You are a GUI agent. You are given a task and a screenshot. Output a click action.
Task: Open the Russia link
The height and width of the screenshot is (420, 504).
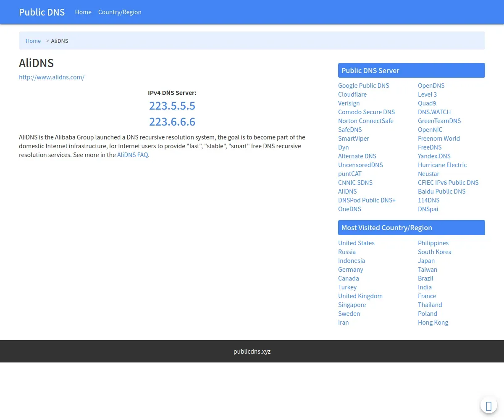pos(347,252)
